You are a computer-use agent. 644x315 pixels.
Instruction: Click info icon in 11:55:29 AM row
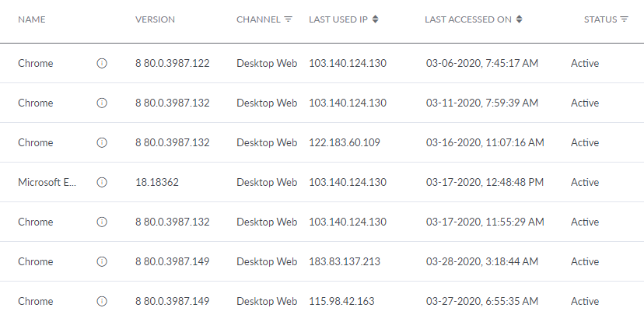point(102,222)
